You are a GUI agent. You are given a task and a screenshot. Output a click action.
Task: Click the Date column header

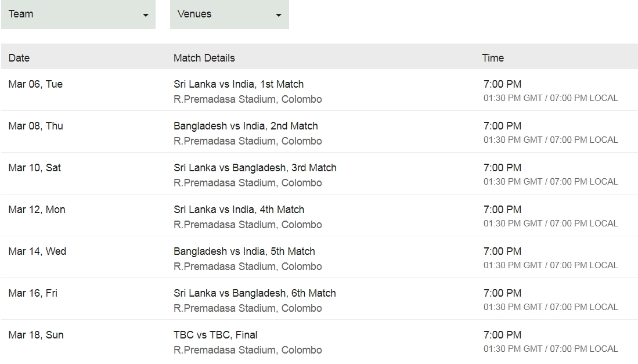pos(19,58)
